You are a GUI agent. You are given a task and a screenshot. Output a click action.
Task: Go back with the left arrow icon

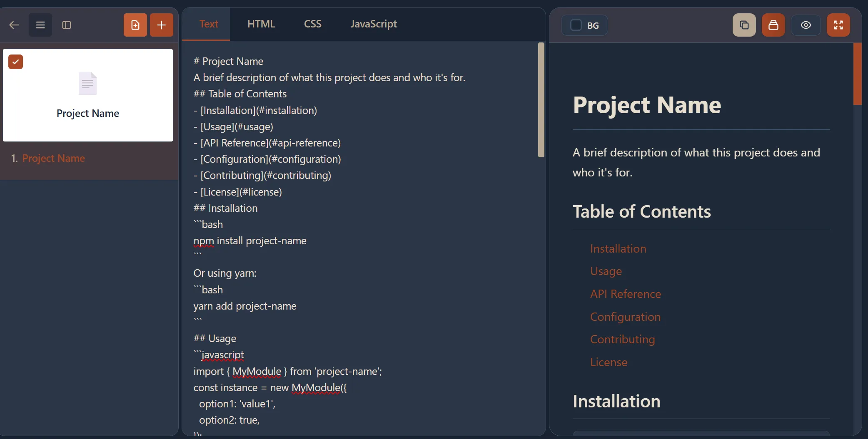coord(14,25)
